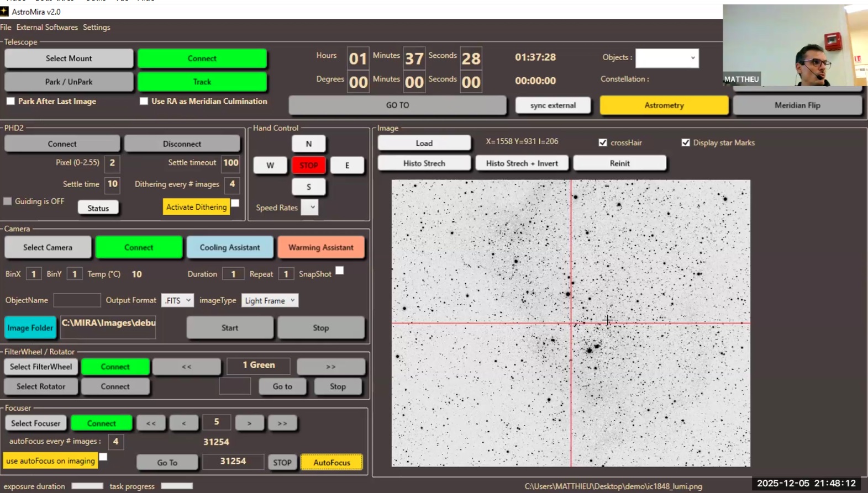Enable Park After Last Image checkbox
This screenshot has width=868, height=493.
10,101
